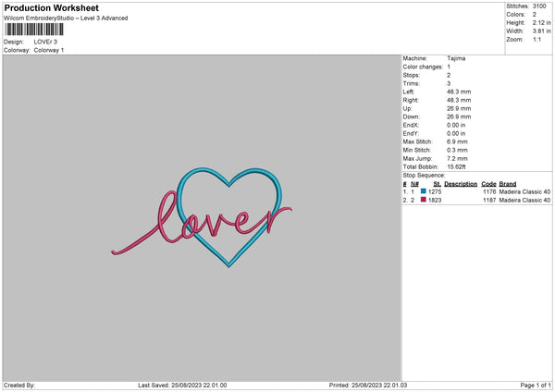The height and width of the screenshot is (392, 555).
Task: Click the 'Brand' column header
Action: point(508,184)
